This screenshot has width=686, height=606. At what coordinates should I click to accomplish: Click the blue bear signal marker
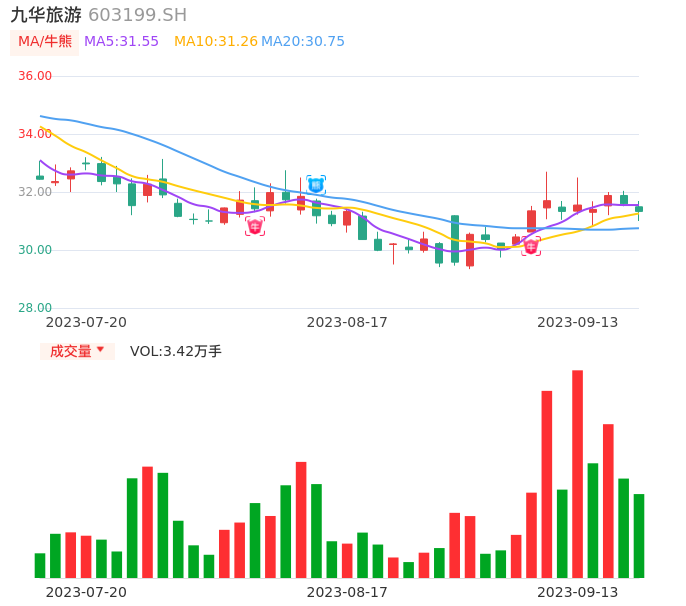pyautogui.click(x=316, y=184)
